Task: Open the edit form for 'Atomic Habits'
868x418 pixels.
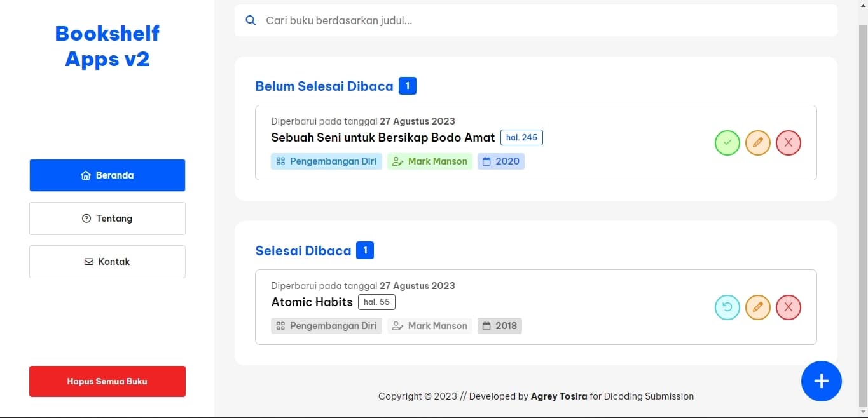Action: tap(757, 307)
